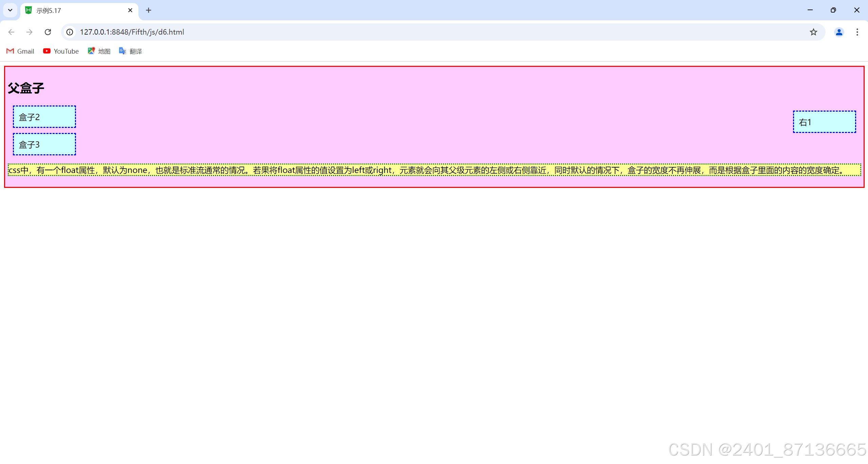Viewport: 868px width, 464px height.
Task: Click the forward navigation arrow
Action: click(x=30, y=32)
